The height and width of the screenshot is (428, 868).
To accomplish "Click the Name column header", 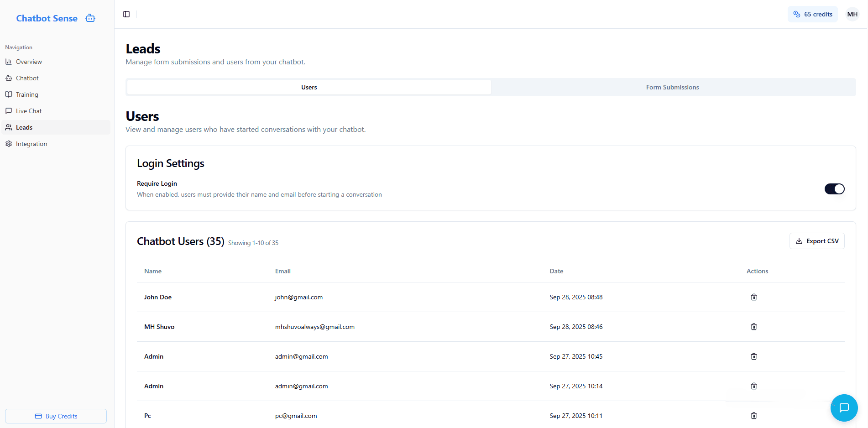I will [153, 271].
